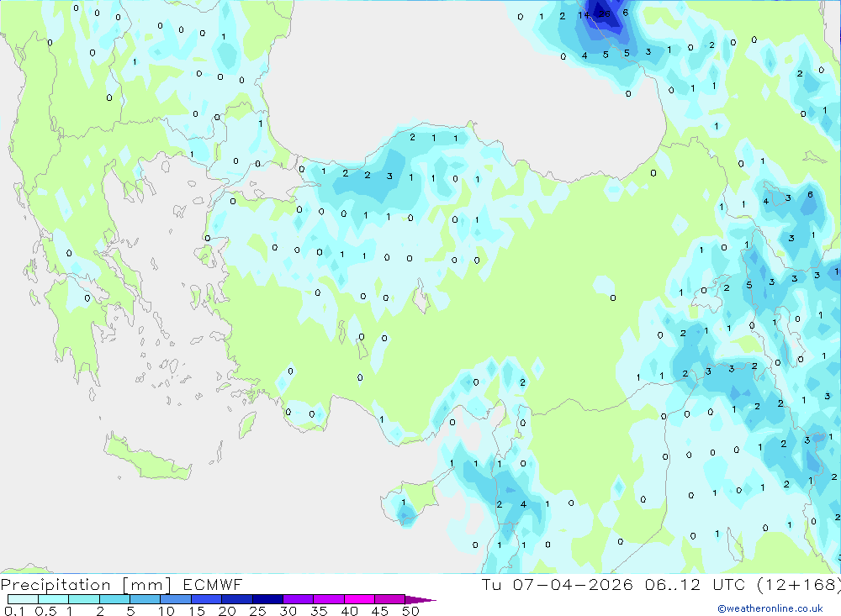Pick the 15–20 mm legend color swatch
841x616 pixels.
pyautogui.click(x=206, y=599)
